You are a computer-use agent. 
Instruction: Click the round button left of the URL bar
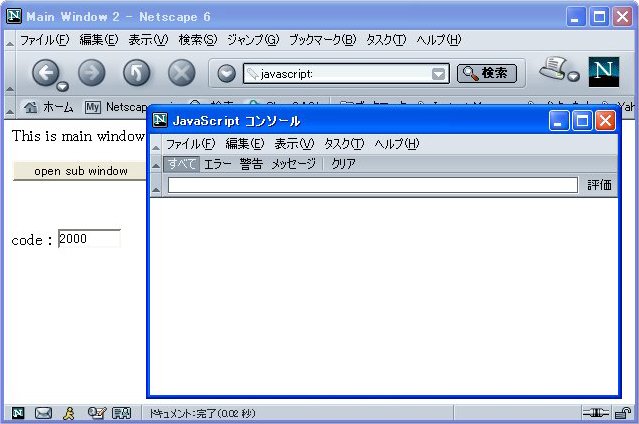(x=226, y=74)
